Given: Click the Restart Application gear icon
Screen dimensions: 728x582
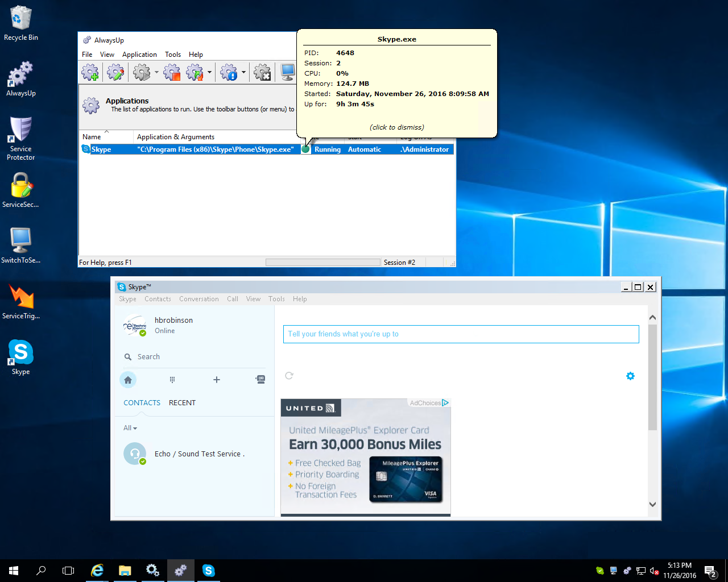Looking at the screenshot, I should click(195, 72).
